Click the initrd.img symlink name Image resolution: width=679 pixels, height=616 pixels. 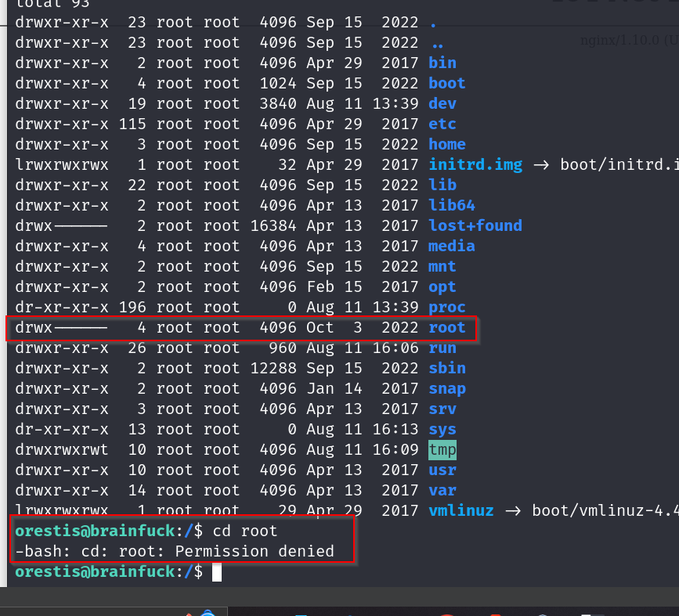click(468, 164)
